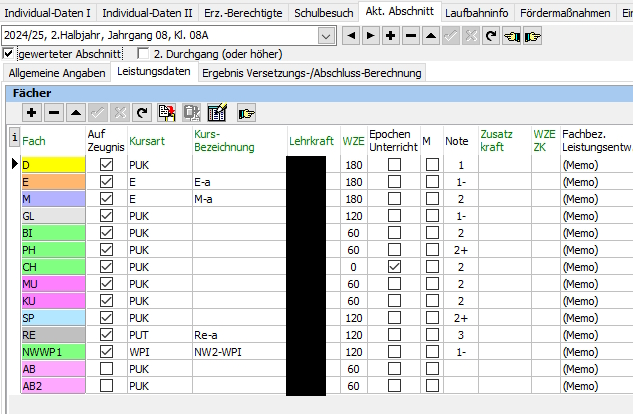Viewport: 633px width, 414px height.
Task: Click the pointing hand icon in Fächer toolbar
Action: coord(246,113)
